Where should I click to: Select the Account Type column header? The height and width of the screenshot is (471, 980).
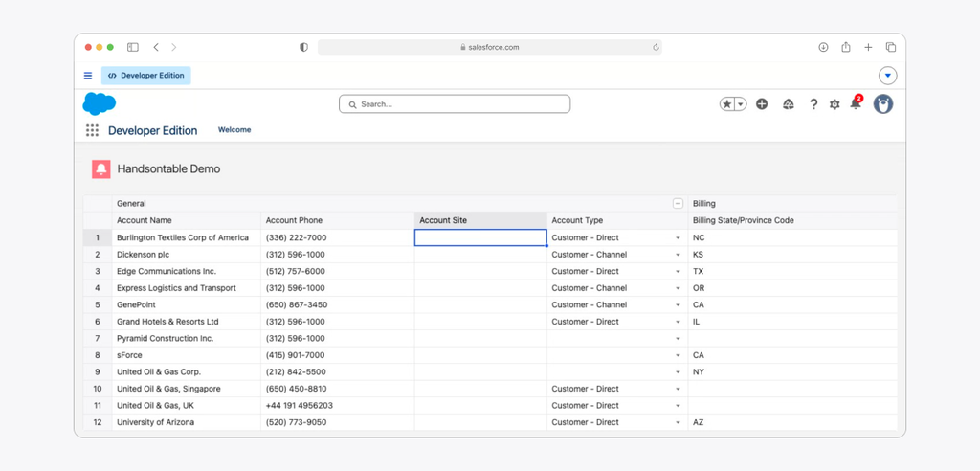617,221
